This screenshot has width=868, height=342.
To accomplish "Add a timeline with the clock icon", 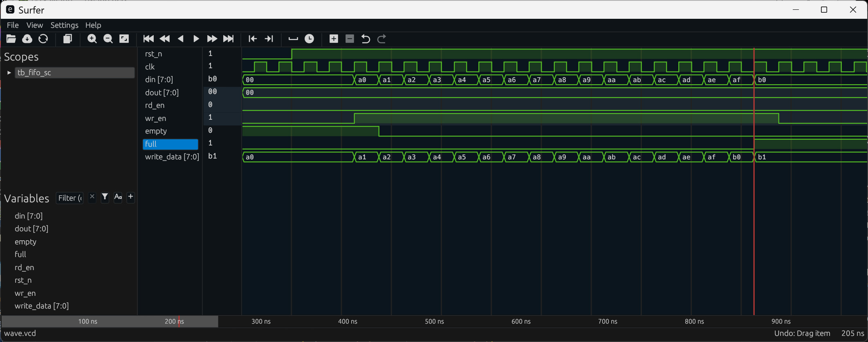I will 310,39.
